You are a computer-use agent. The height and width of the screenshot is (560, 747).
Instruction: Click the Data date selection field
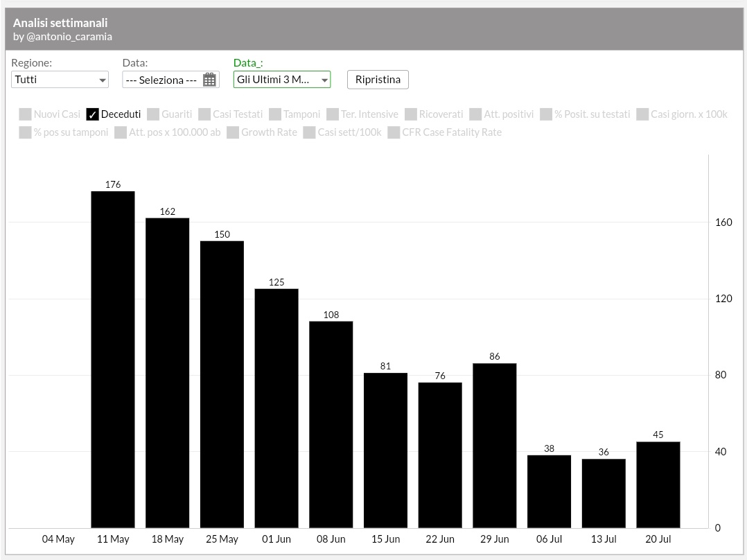pos(170,80)
